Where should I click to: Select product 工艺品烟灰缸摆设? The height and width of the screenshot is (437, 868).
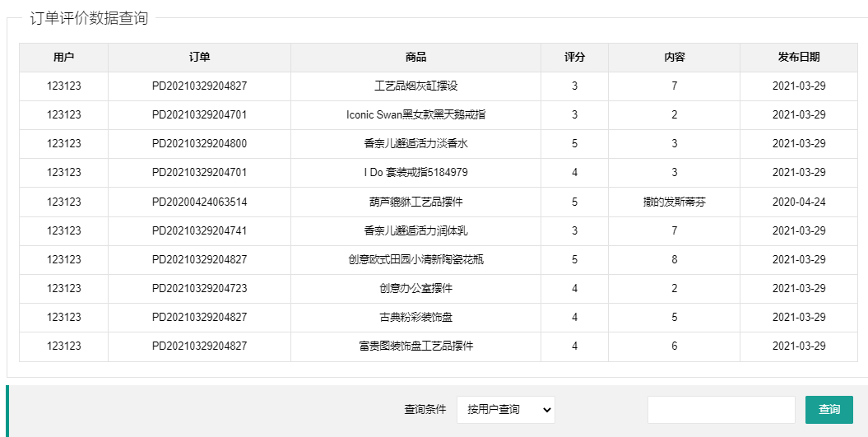click(x=415, y=86)
